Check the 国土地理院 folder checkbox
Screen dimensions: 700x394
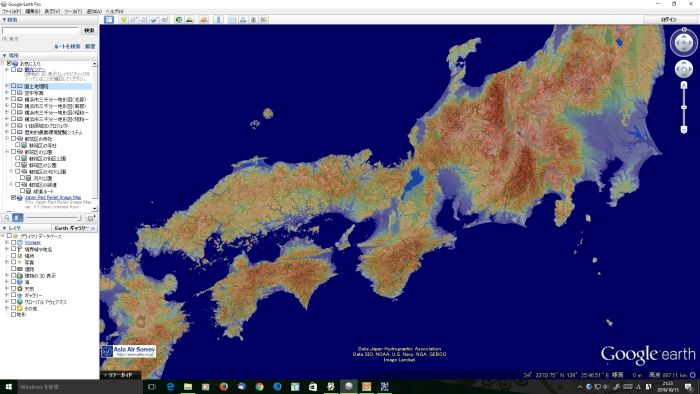pyautogui.click(x=13, y=86)
